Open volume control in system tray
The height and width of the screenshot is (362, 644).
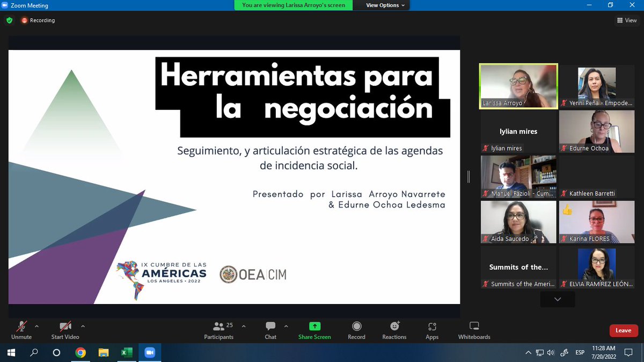tap(551, 352)
